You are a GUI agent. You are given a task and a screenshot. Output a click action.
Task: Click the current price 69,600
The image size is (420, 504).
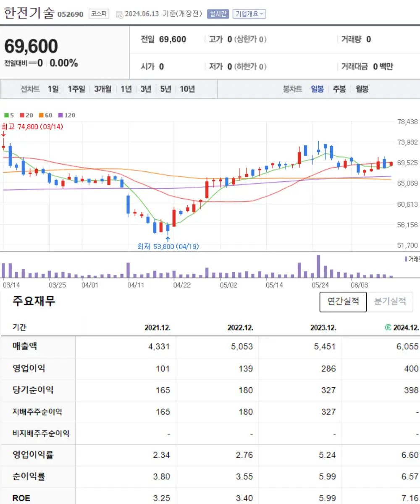point(31,46)
